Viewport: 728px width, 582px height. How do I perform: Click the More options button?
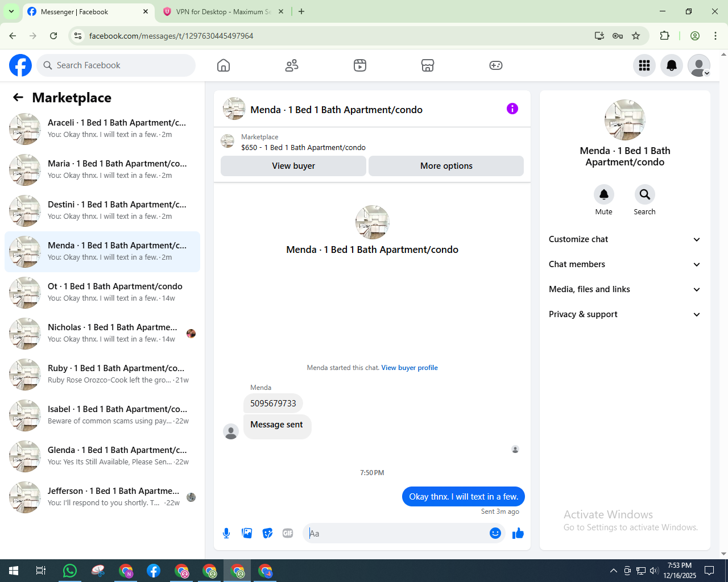click(446, 166)
